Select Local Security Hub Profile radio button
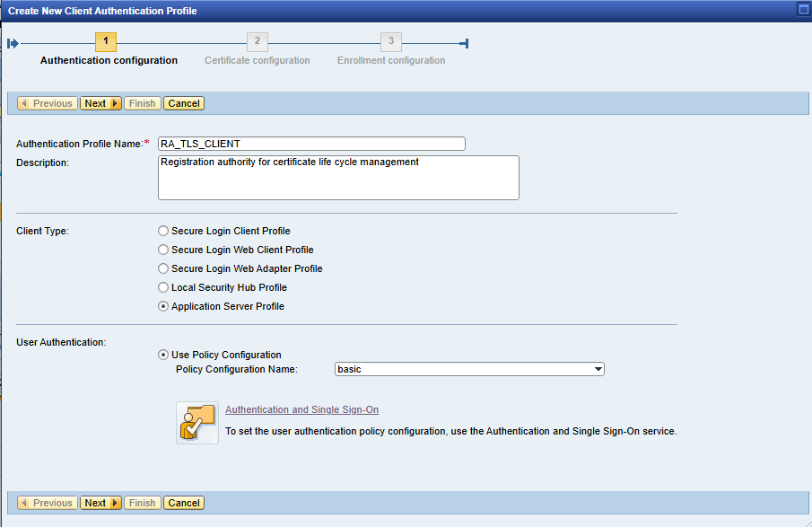812x527 pixels. [x=163, y=287]
